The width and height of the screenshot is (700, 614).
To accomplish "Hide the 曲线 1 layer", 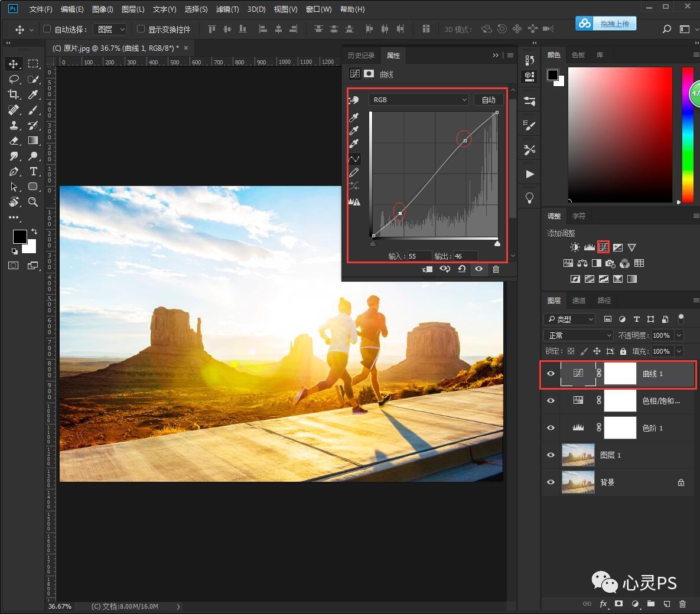I will click(x=551, y=374).
